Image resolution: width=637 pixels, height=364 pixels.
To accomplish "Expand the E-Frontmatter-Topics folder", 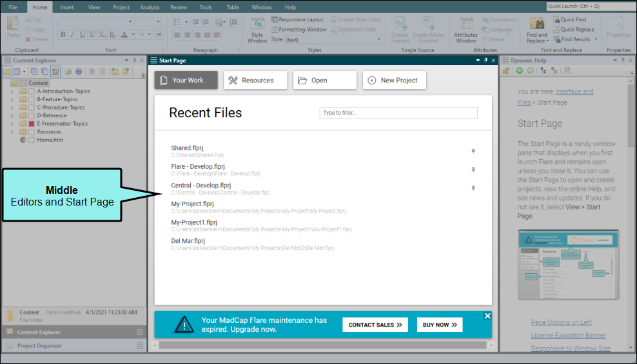I will [x=12, y=124].
